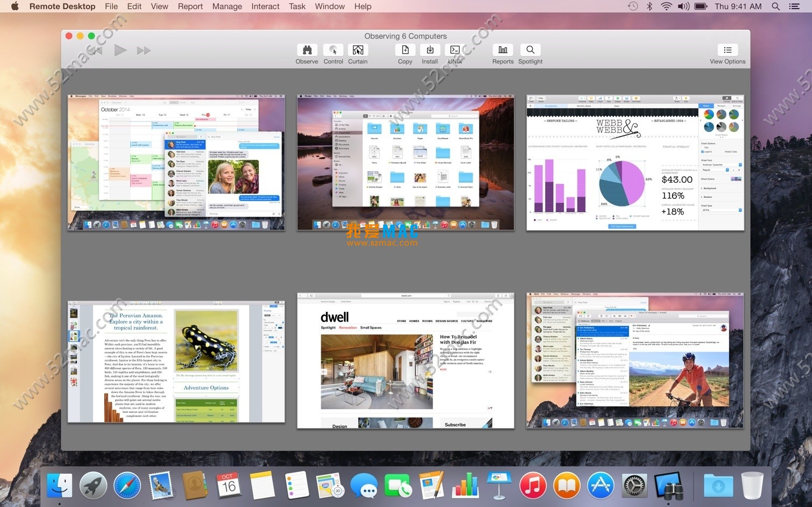The height and width of the screenshot is (507, 812).
Task: Click the Bluetooth icon in the menu bar
Action: click(x=648, y=6)
